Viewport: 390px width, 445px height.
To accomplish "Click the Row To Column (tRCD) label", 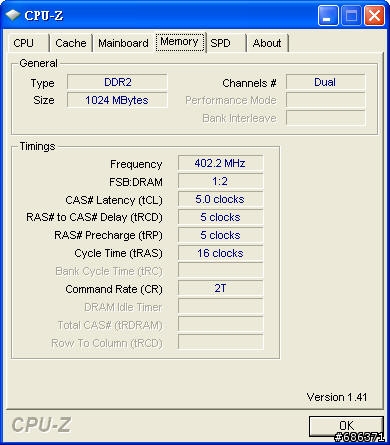I will tap(107, 343).
